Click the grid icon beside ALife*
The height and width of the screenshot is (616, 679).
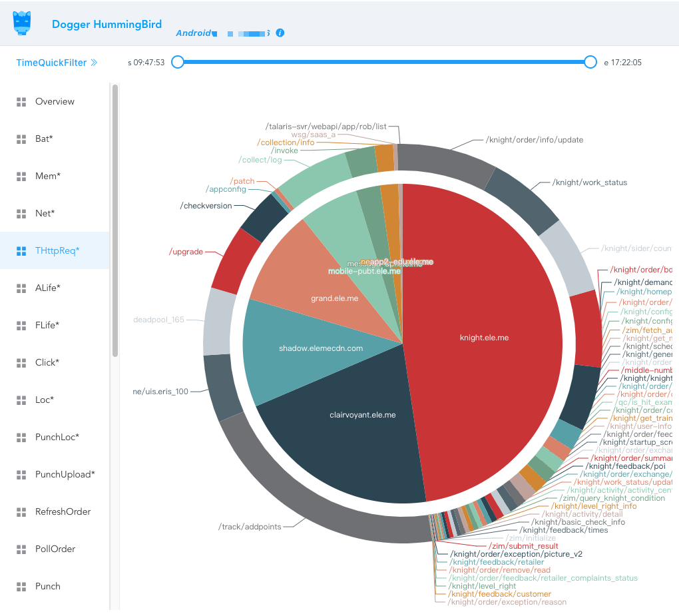[21, 288]
